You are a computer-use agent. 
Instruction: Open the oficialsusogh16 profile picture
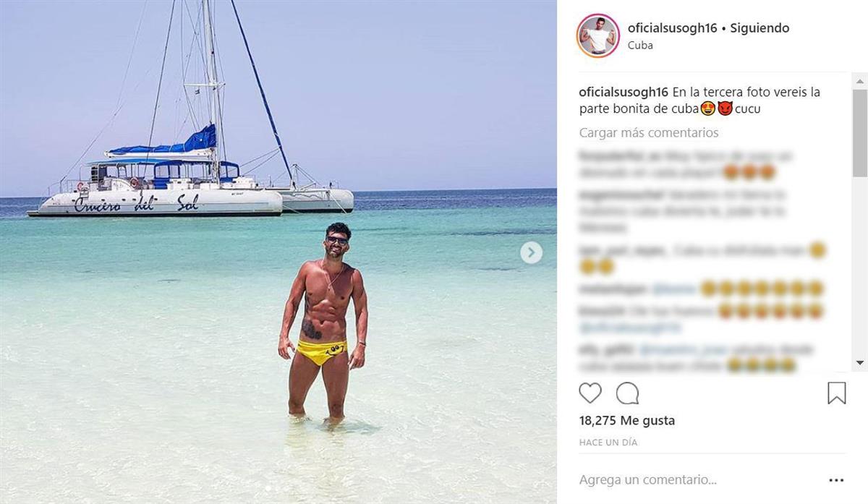(598, 35)
